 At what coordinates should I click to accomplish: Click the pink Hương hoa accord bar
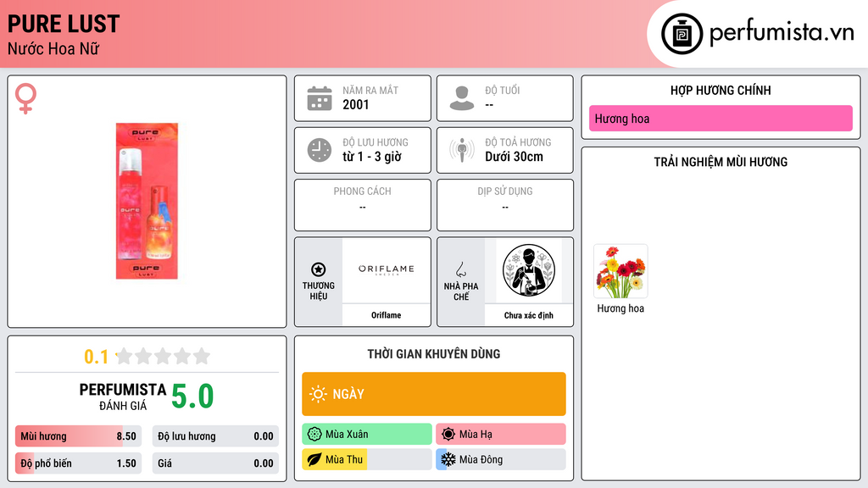(721, 119)
